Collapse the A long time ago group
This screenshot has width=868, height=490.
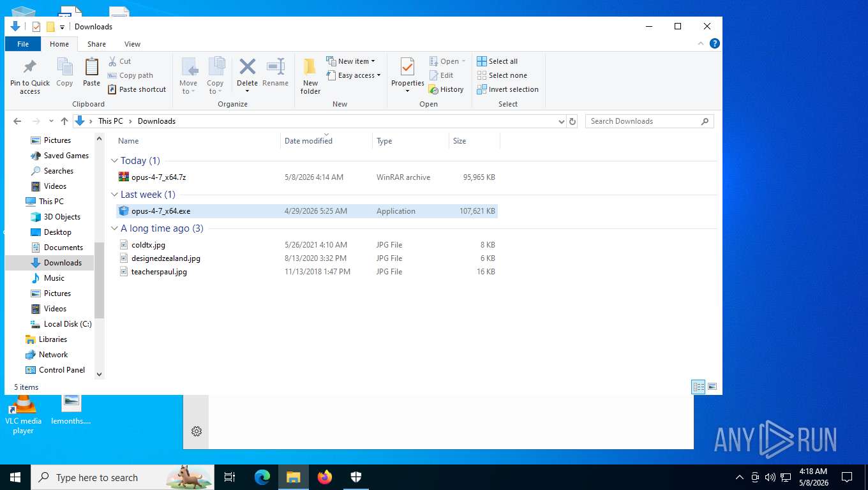tap(115, 228)
